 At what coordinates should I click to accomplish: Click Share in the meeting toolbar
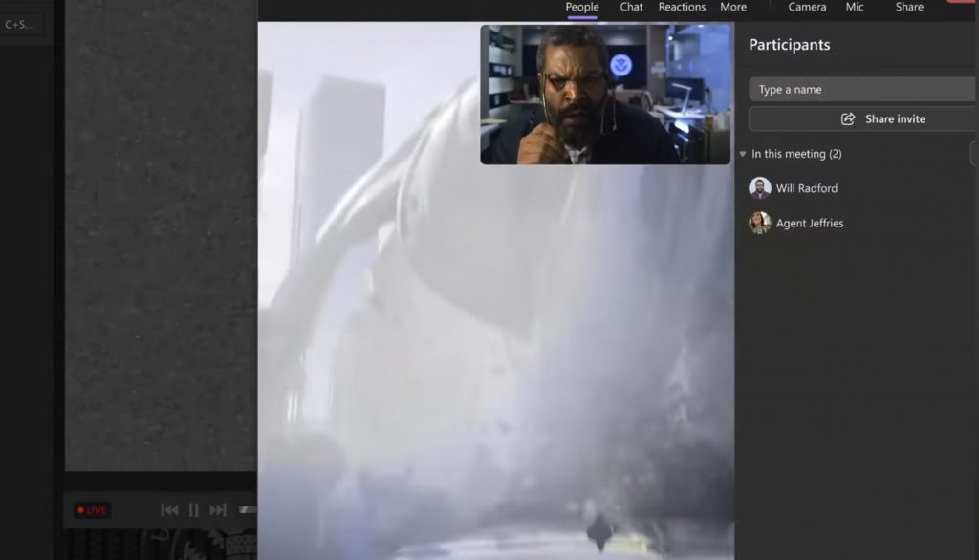(x=909, y=8)
